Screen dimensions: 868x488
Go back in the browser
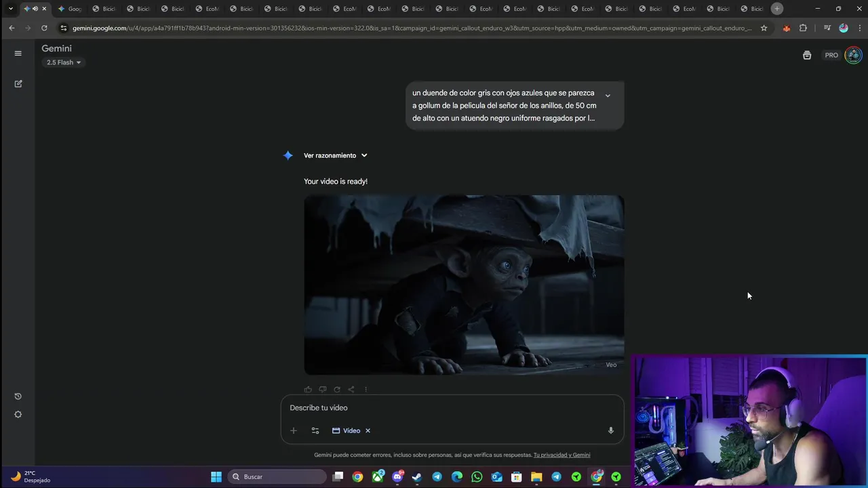click(12, 28)
